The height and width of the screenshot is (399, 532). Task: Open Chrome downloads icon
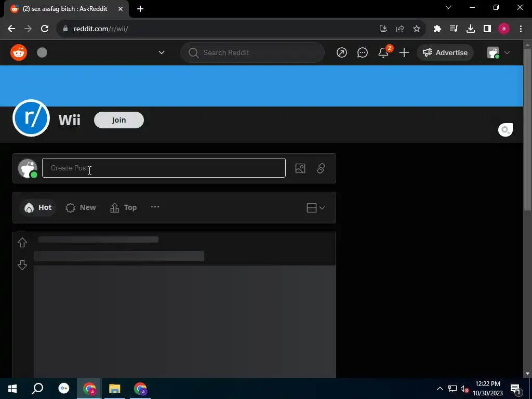pos(471,29)
